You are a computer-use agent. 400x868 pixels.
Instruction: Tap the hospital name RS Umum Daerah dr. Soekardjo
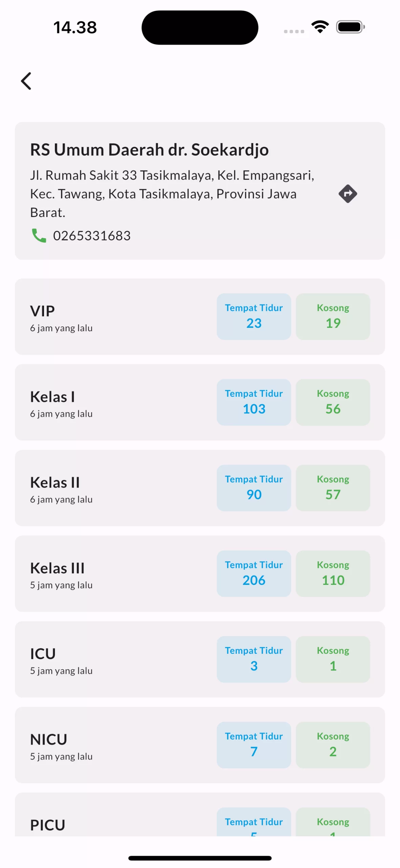[149, 150]
